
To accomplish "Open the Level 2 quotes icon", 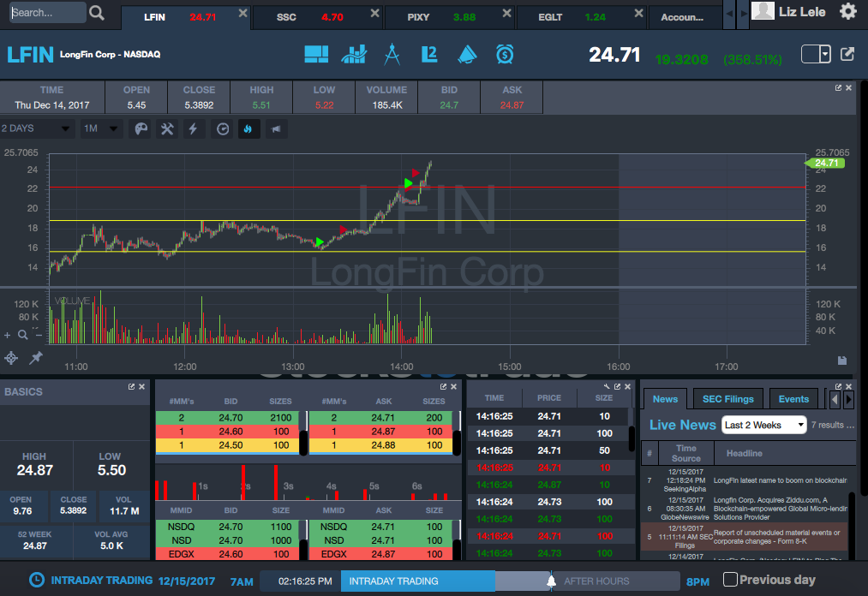I will 429,54.
